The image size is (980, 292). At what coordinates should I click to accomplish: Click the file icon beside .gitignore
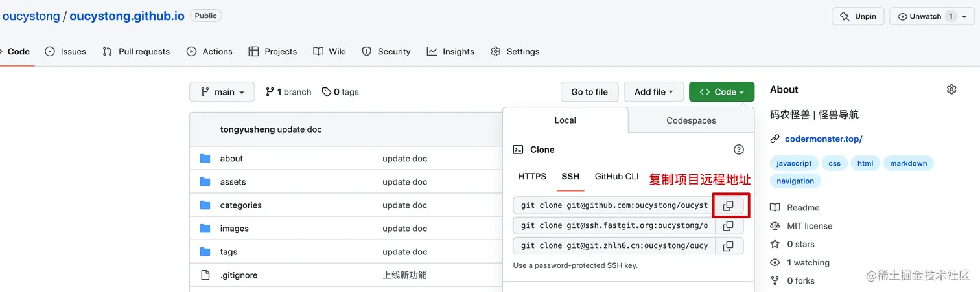(x=205, y=275)
